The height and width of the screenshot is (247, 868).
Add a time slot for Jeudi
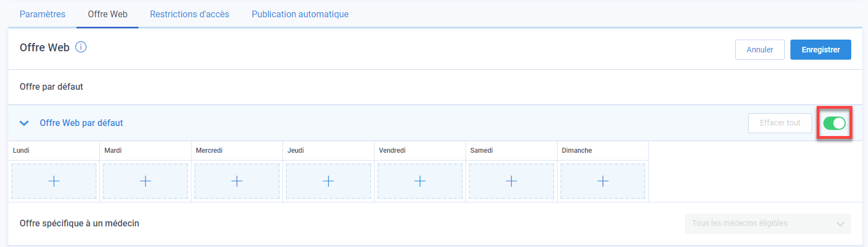328,181
